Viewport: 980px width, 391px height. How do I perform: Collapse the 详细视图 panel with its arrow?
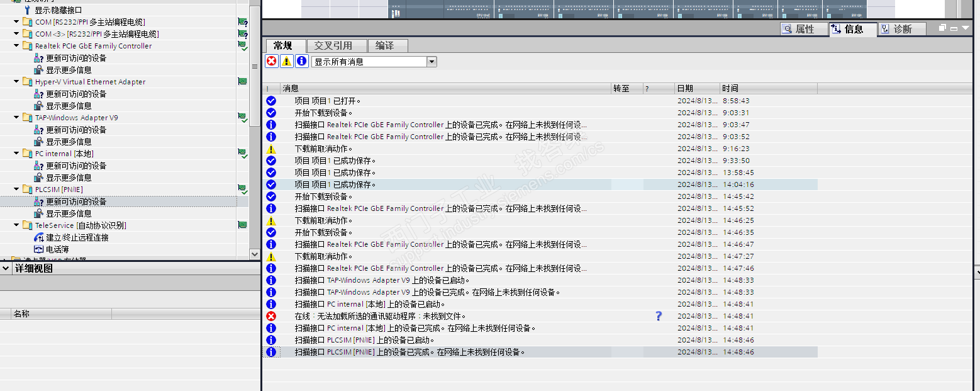(6, 269)
